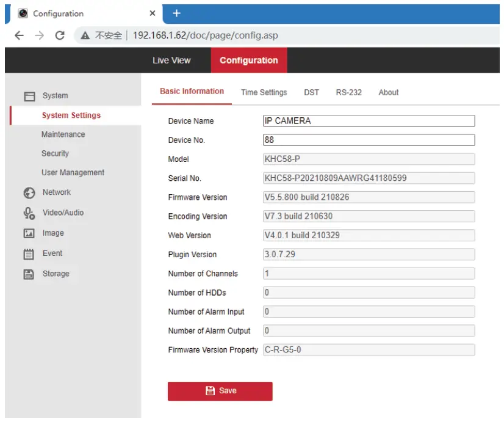The width and height of the screenshot is (504, 427).
Task: Click the insecure connection warning icon
Action: tap(85, 35)
